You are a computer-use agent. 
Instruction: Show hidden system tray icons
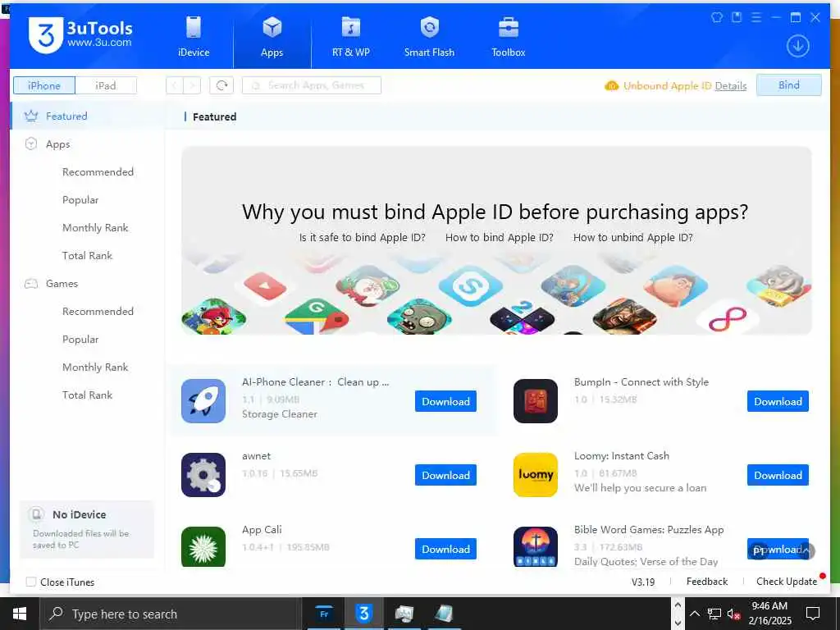[694, 614]
